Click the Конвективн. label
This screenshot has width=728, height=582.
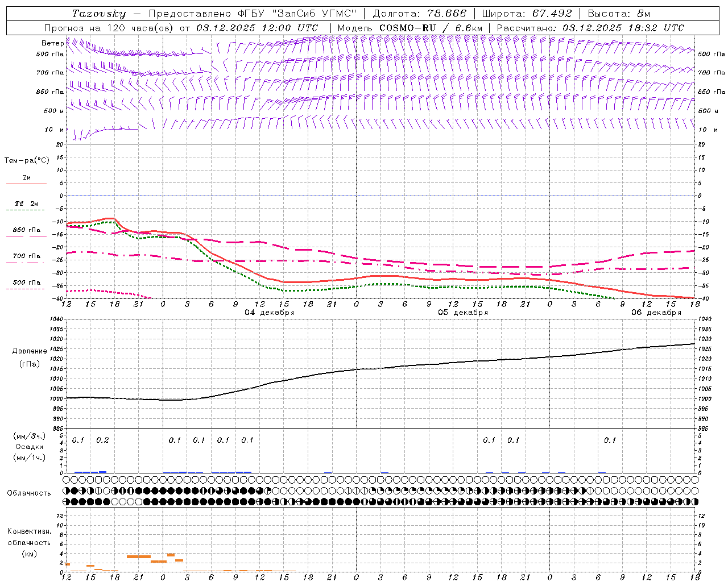(x=29, y=531)
